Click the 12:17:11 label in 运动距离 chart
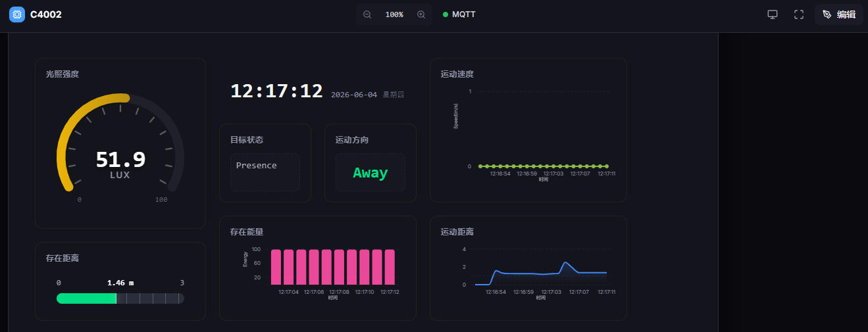 [605, 292]
